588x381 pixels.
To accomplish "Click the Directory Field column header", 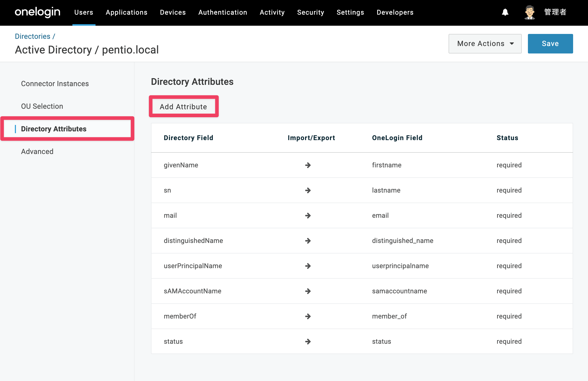I will [188, 138].
